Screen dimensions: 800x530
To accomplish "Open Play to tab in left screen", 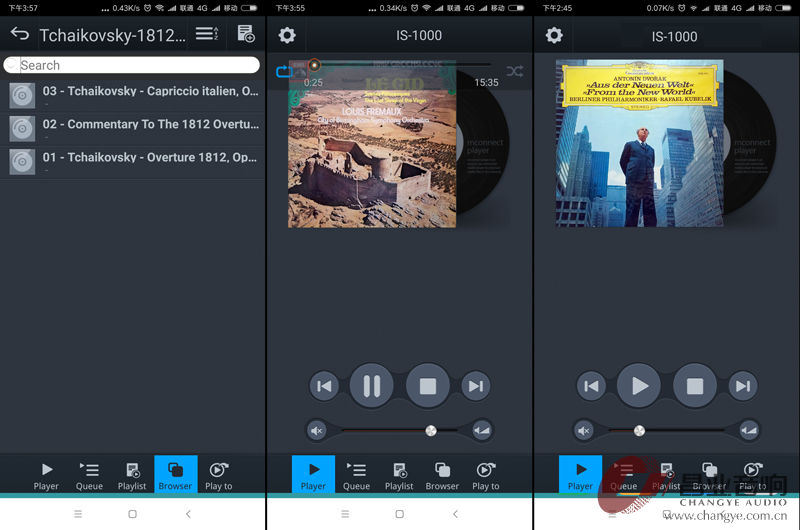I will 218,475.
